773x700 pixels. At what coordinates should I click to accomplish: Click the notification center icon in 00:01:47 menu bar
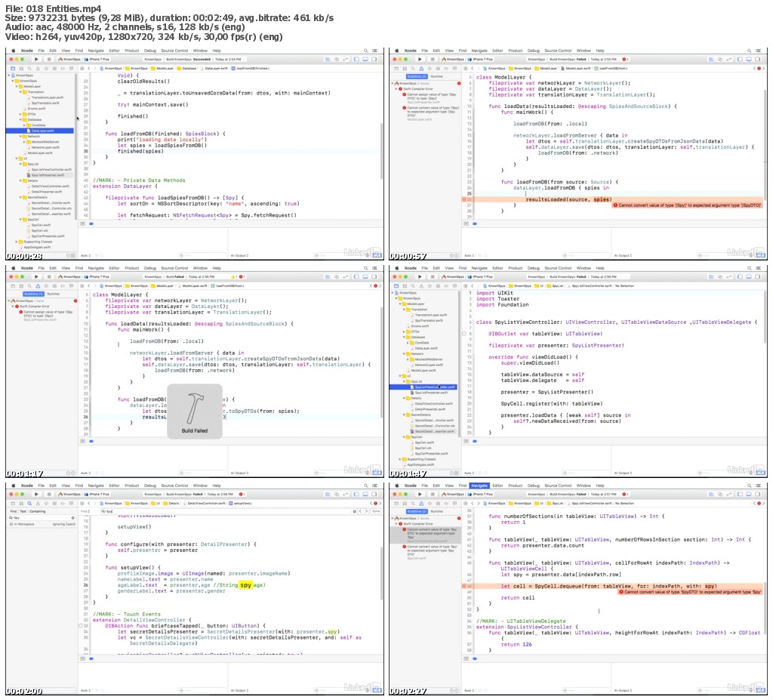(x=759, y=268)
